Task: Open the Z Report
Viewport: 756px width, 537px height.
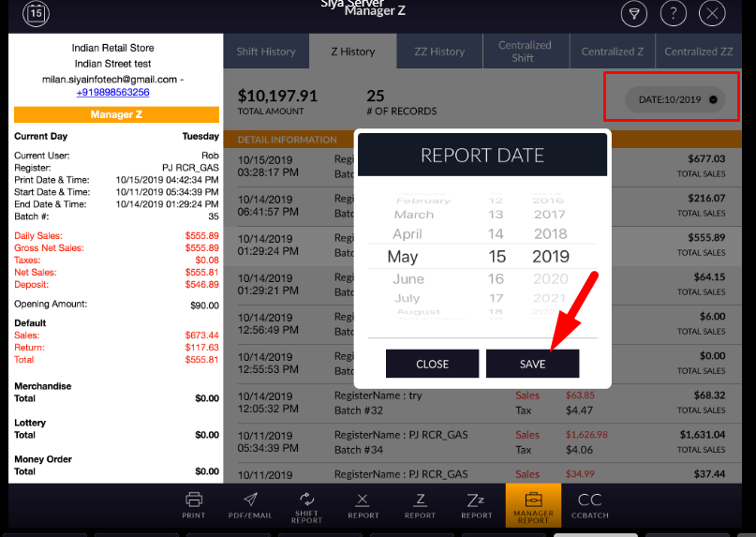Action: pos(420,504)
